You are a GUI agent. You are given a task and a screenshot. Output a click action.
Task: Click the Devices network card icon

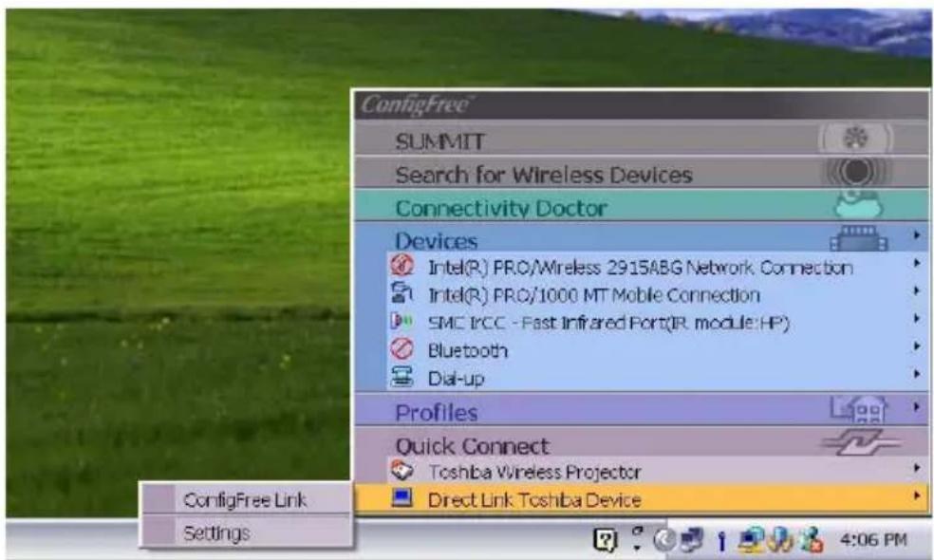[x=858, y=238]
